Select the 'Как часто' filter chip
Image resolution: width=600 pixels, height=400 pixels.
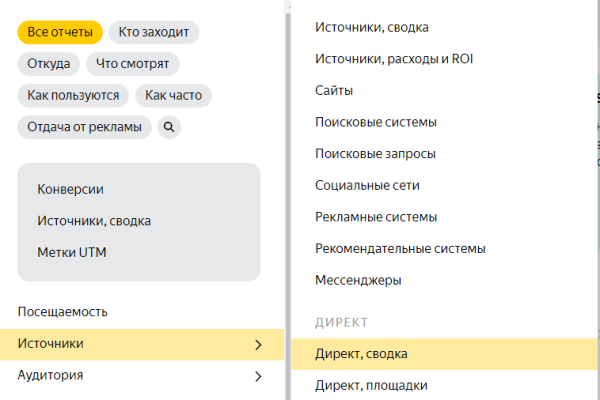tap(172, 96)
